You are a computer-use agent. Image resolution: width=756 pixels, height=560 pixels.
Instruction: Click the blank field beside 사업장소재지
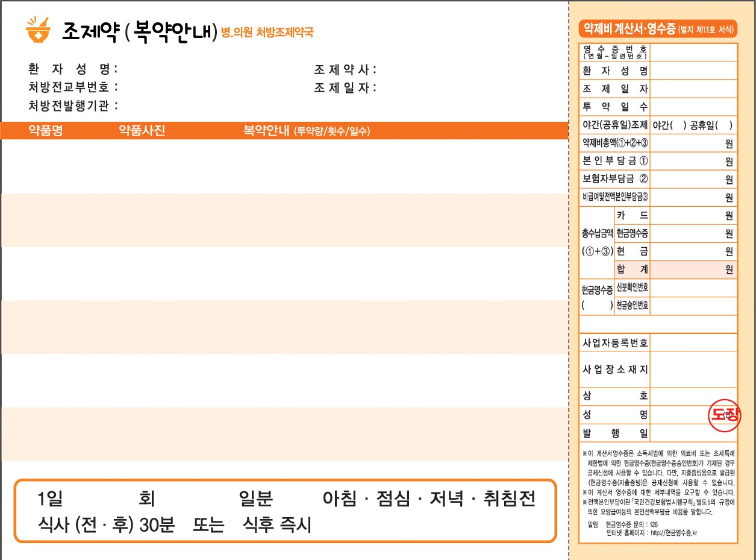tap(693, 370)
